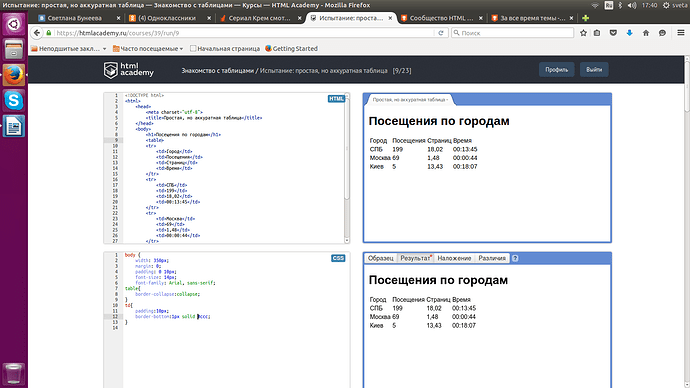
Task: Open the Trash in the dock
Action: click(x=14, y=373)
